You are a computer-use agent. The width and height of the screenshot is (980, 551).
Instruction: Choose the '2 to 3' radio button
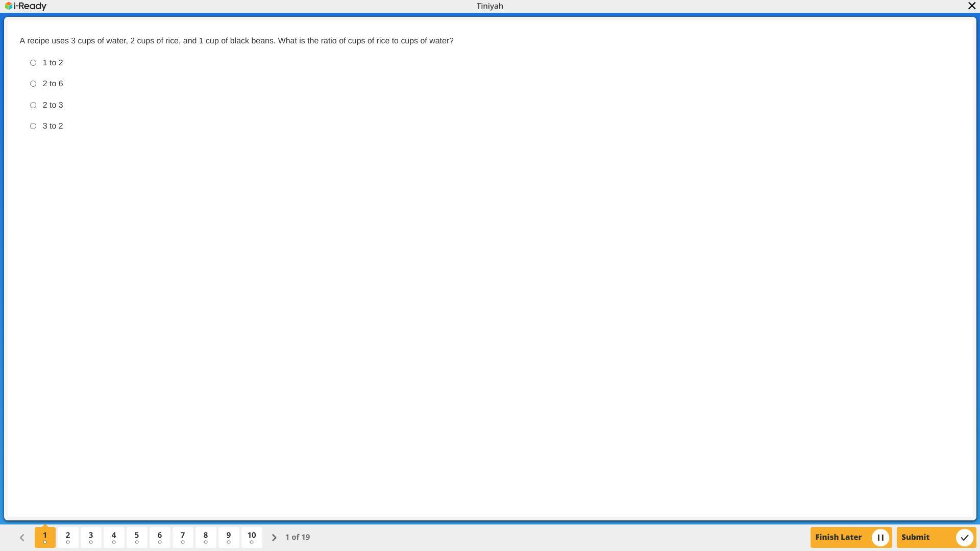coord(33,105)
